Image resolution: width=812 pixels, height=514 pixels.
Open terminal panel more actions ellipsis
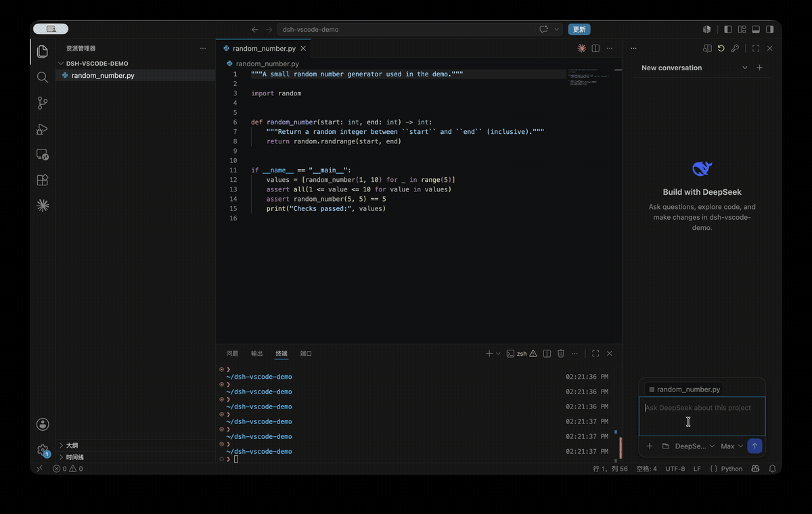[x=575, y=354]
